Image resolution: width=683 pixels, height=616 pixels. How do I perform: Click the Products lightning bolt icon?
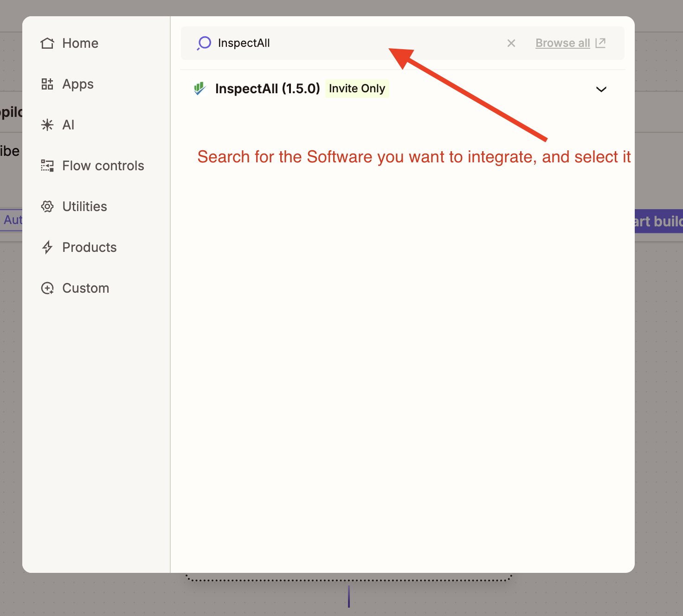pyautogui.click(x=47, y=247)
